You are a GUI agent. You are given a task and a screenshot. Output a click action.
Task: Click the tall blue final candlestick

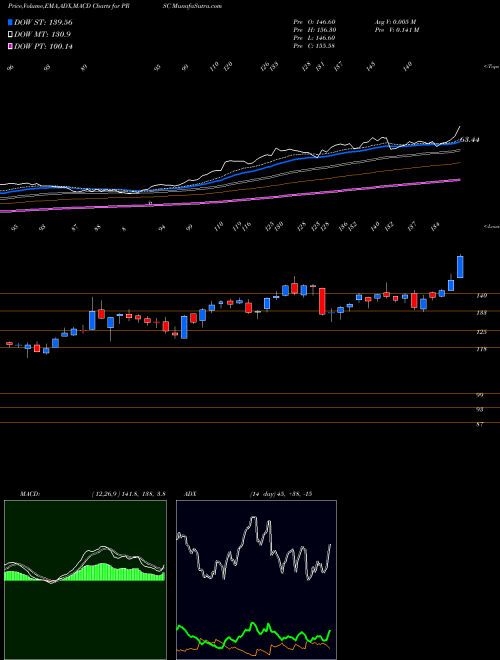(x=460, y=267)
